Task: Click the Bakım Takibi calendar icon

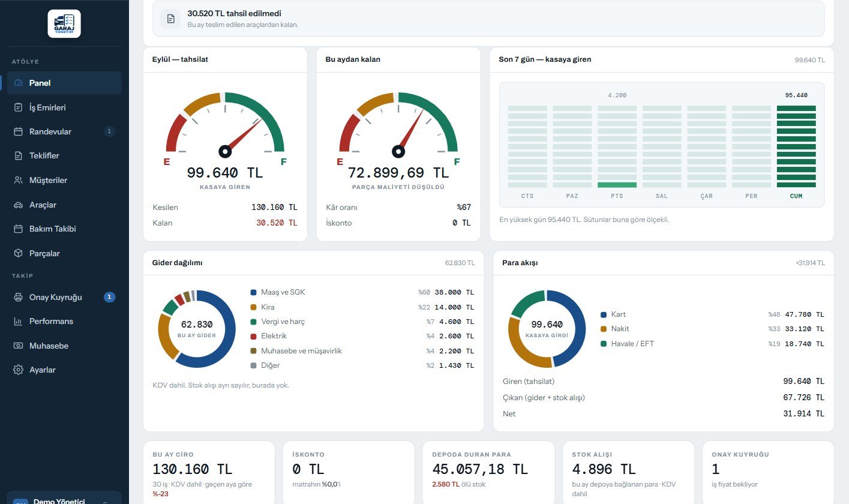Action: coord(18,229)
